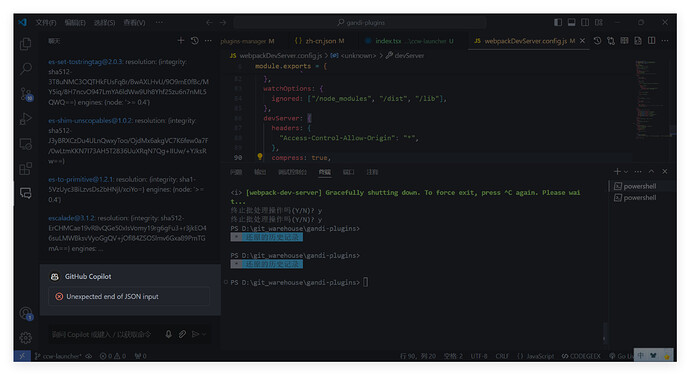Open the 选择(S) menu
690x374 pixels.
pos(104,22)
